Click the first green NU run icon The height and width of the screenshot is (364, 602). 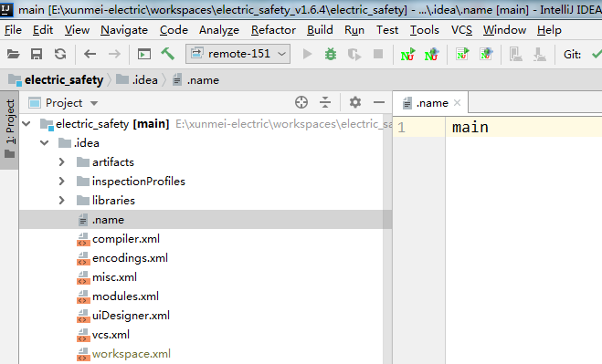click(x=407, y=55)
